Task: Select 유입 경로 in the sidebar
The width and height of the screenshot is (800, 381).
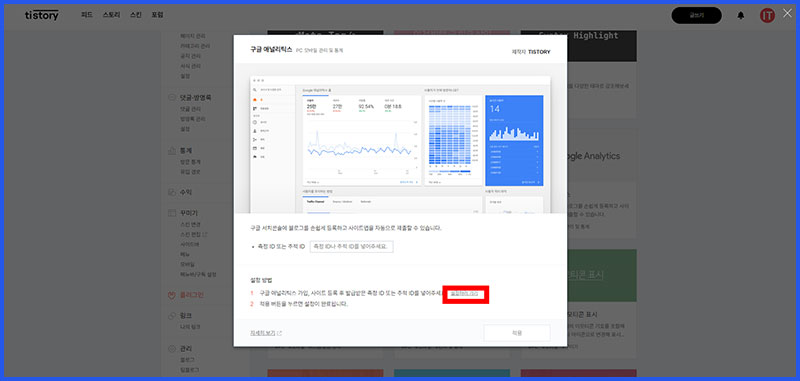Action: pos(190,172)
